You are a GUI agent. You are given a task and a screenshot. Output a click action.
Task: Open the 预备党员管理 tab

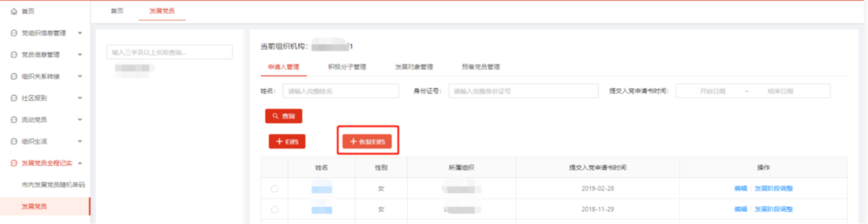(481, 67)
